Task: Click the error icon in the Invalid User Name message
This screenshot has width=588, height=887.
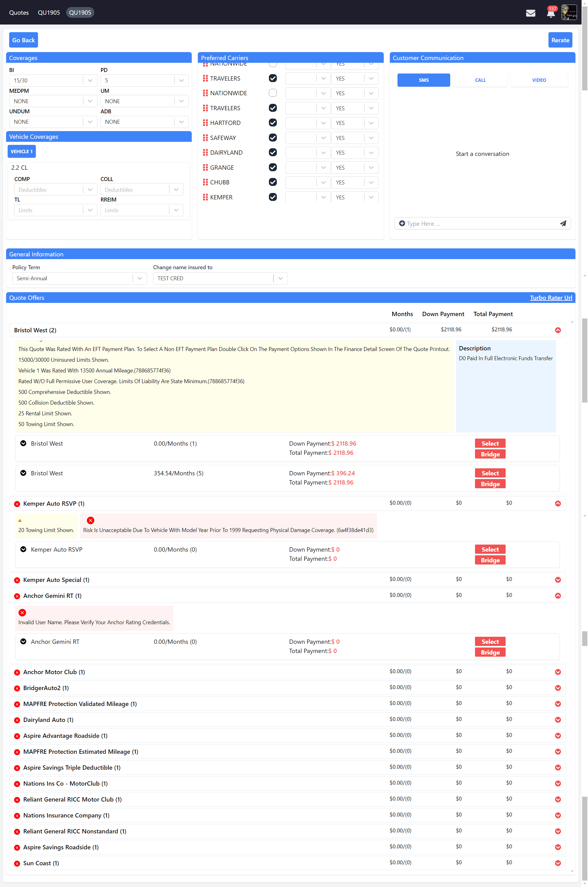Action: click(22, 613)
